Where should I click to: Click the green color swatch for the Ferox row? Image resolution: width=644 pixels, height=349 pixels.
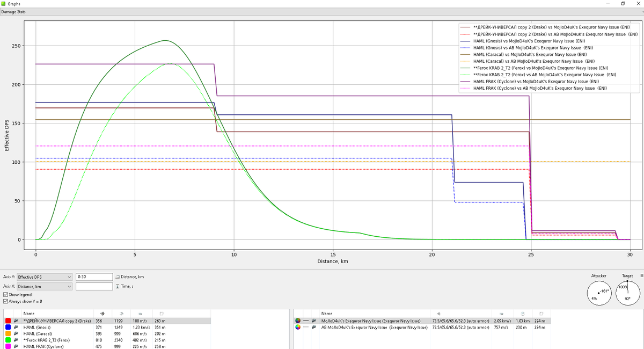pyautogui.click(x=8, y=340)
